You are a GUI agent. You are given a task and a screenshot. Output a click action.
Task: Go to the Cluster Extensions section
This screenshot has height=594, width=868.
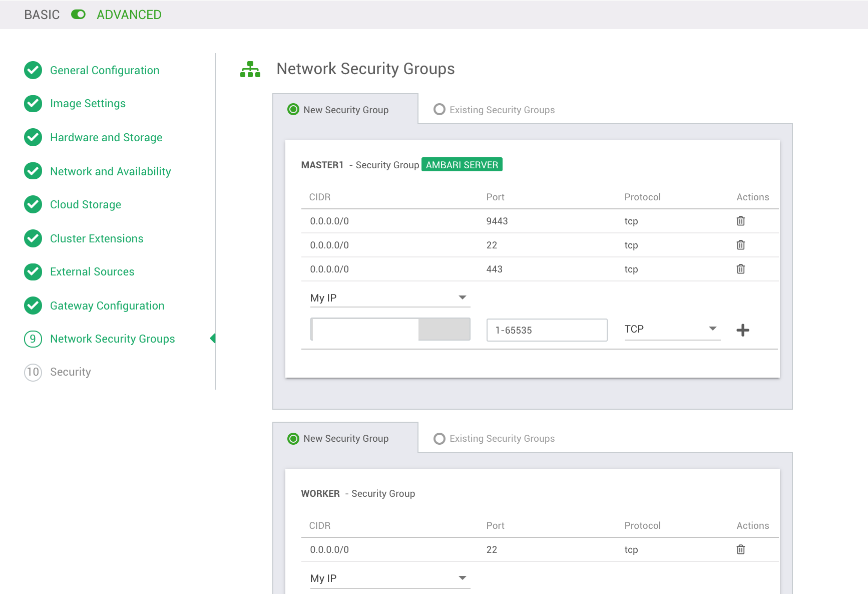coord(96,238)
